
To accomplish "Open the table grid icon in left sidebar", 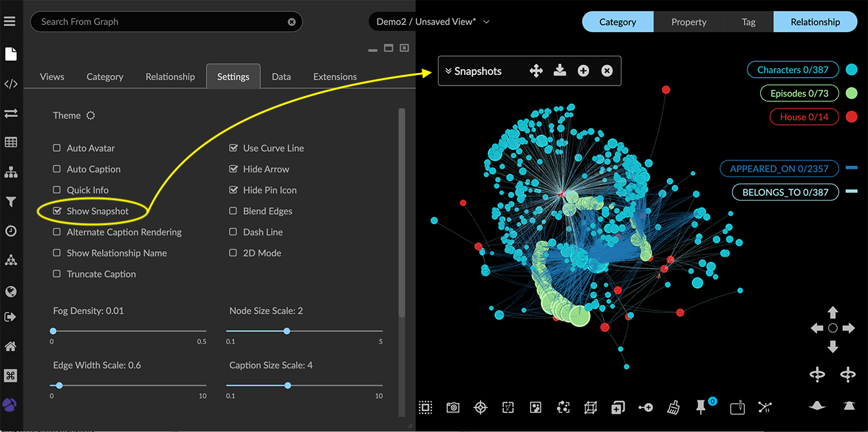I will tap(11, 143).
